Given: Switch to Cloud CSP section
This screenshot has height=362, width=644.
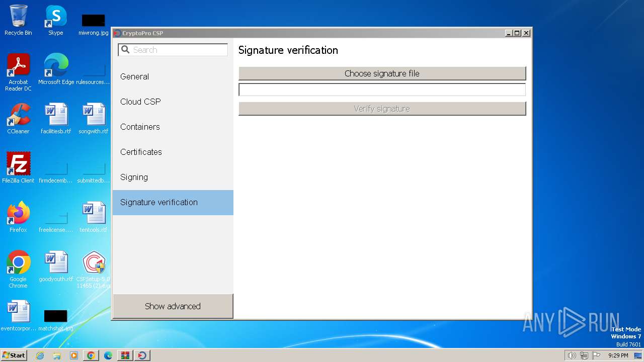Looking at the screenshot, I should click(x=173, y=102).
